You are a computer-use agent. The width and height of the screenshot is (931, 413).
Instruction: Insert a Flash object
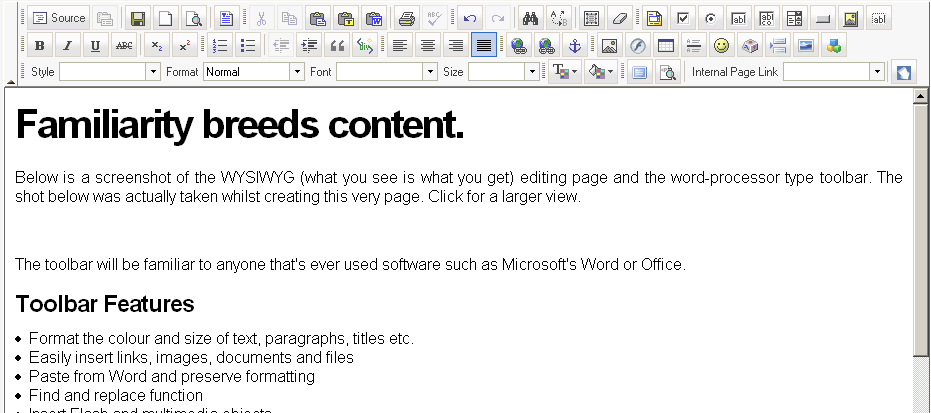point(638,45)
